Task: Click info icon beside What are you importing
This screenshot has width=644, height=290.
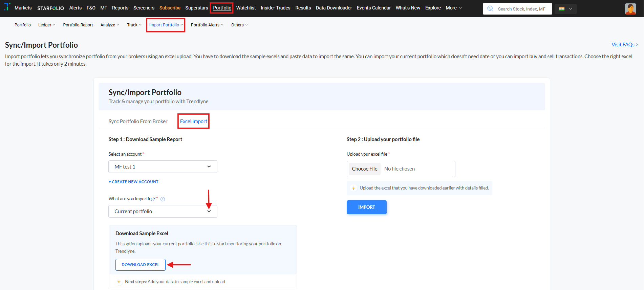Action: 163,199
